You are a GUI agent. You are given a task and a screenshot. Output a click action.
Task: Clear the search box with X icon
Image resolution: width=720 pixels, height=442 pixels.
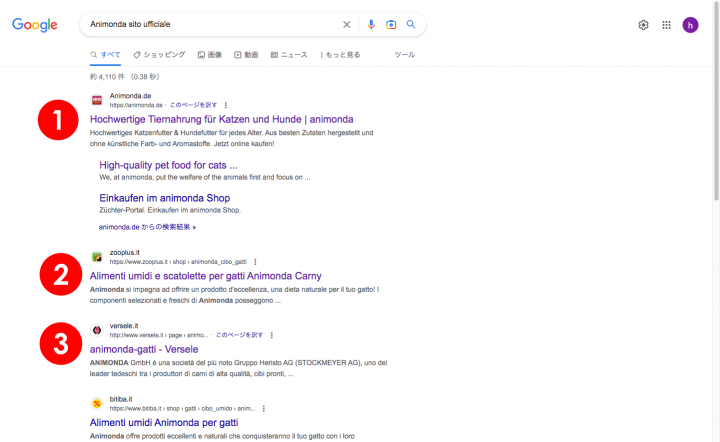pyautogui.click(x=347, y=25)
